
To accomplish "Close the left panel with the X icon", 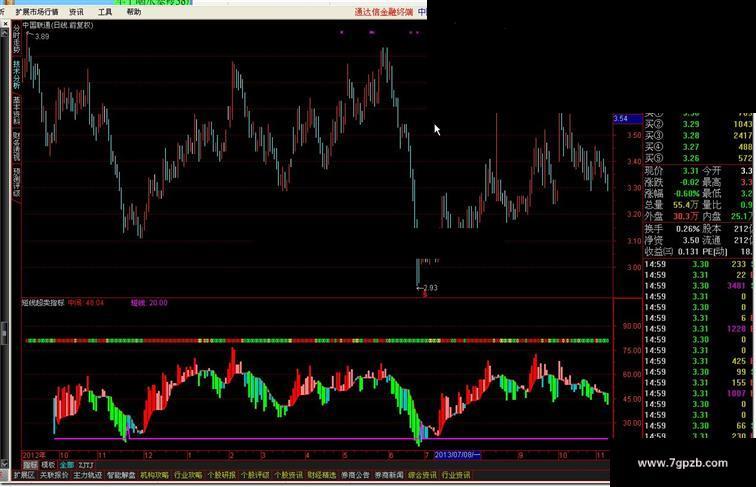I will [x=5, y=23].
